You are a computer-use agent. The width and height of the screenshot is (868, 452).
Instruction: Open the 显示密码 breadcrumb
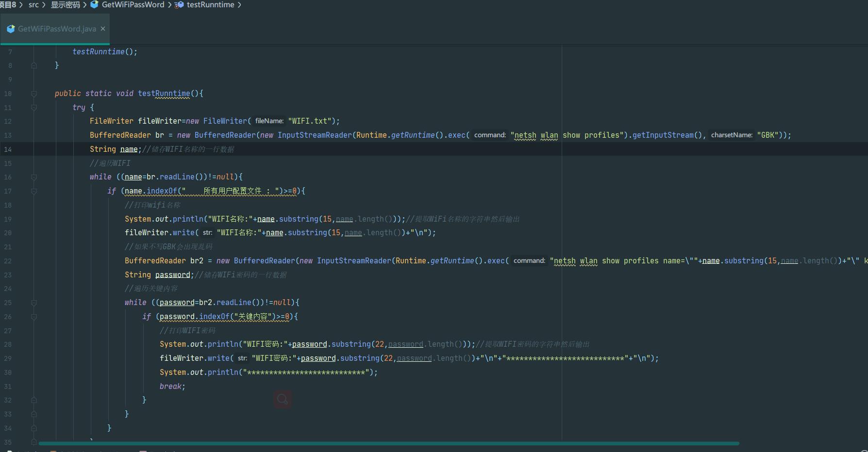tap(65, 5)
